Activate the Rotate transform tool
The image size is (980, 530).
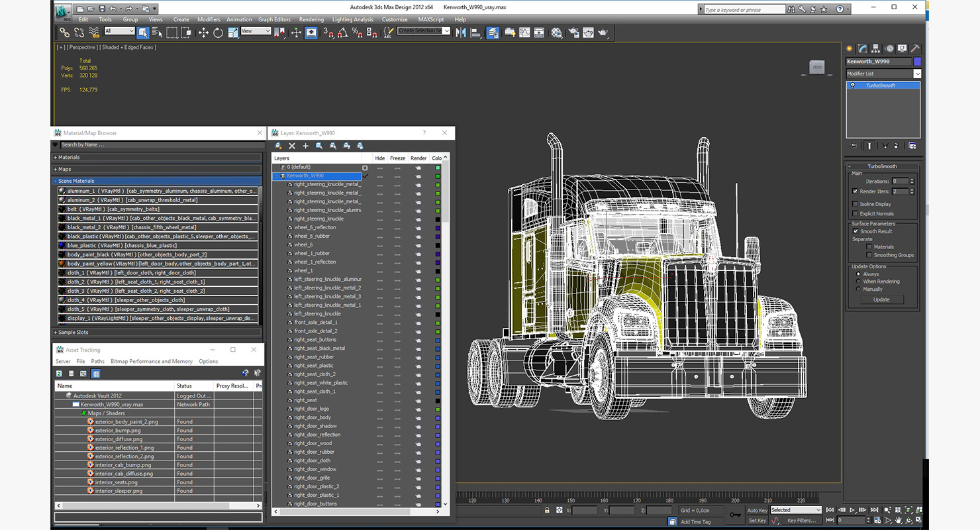tap(218, 32)
